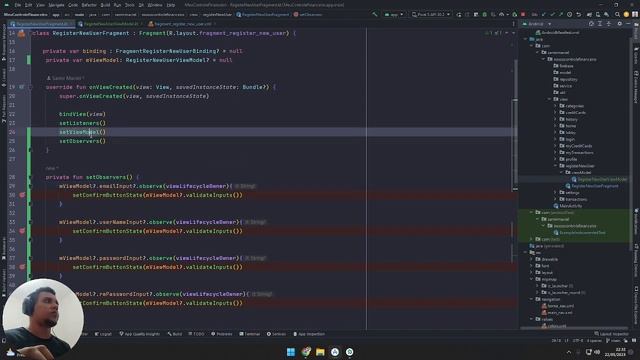
Task: Click the Collapse All icon in project panel
Action: click(609, 24)
